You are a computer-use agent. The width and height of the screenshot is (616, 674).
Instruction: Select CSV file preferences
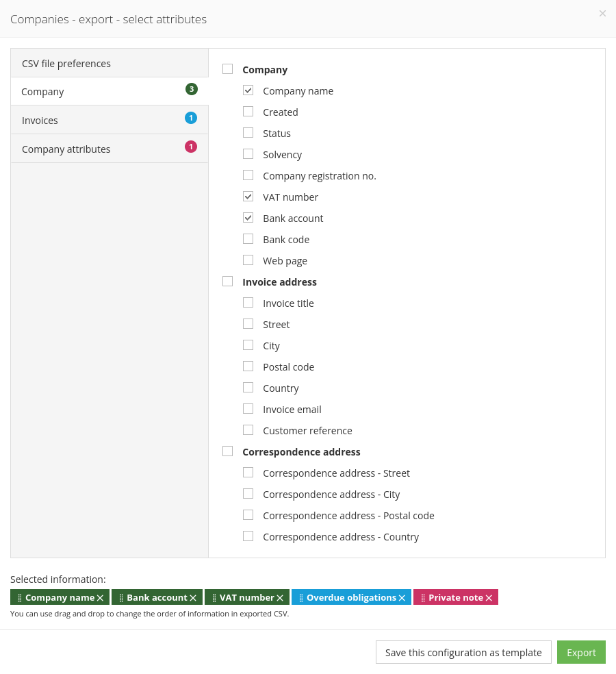110,63
